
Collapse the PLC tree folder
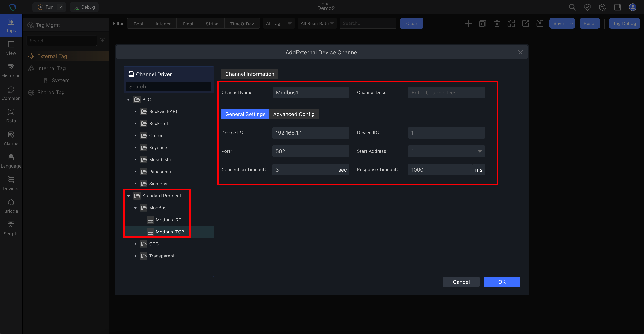128,100
